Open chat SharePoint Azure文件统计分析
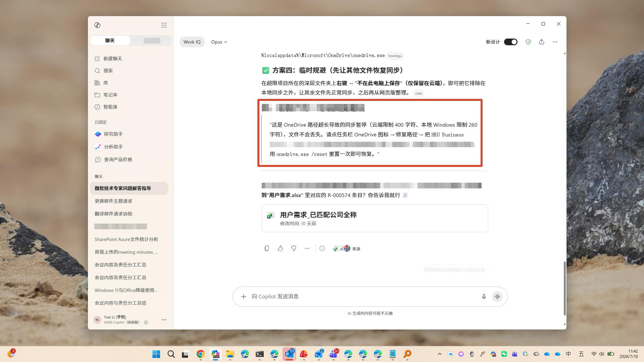 point(129,239)
